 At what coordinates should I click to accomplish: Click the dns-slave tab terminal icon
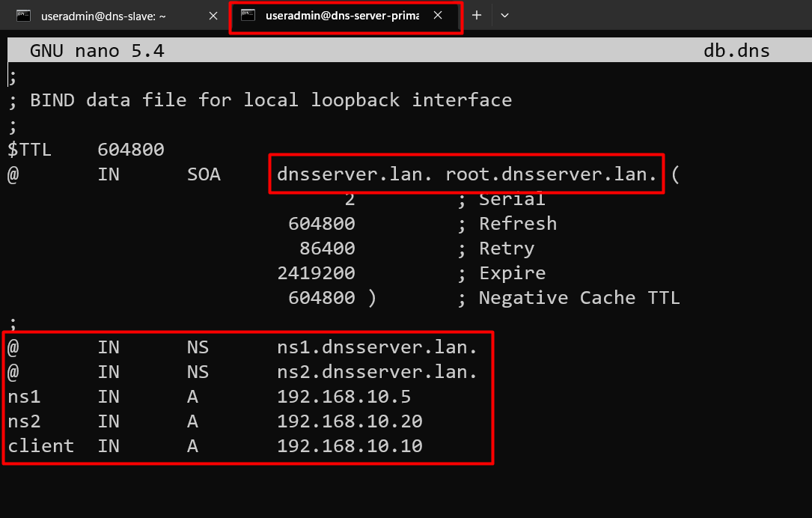click(23, 16)
